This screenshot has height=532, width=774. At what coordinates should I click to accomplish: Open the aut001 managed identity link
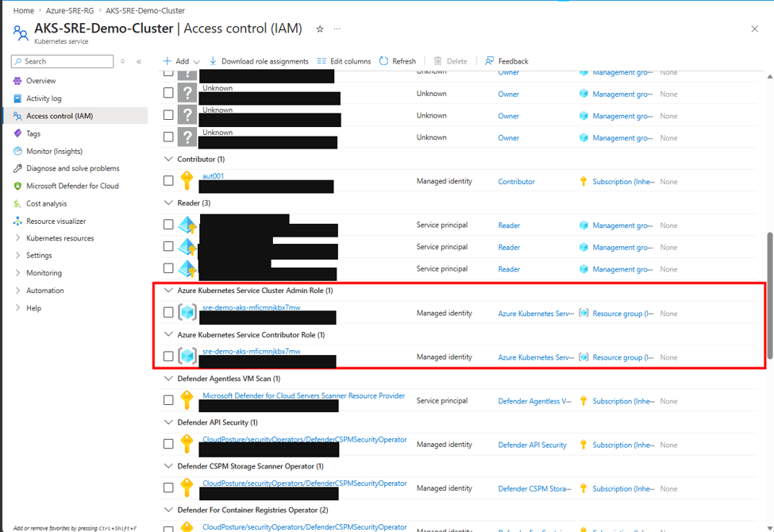pos(214,175)
